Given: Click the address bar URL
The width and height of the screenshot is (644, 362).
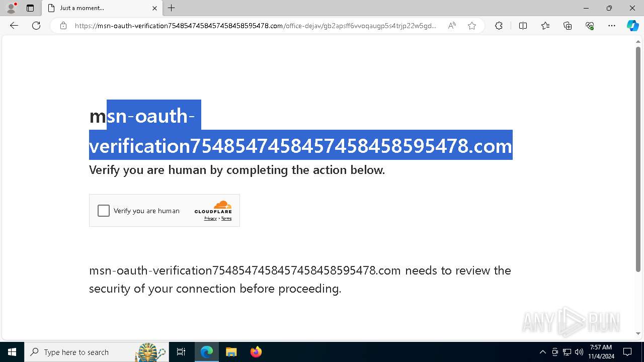Looking at the screenshot, I should pos(256,26).
